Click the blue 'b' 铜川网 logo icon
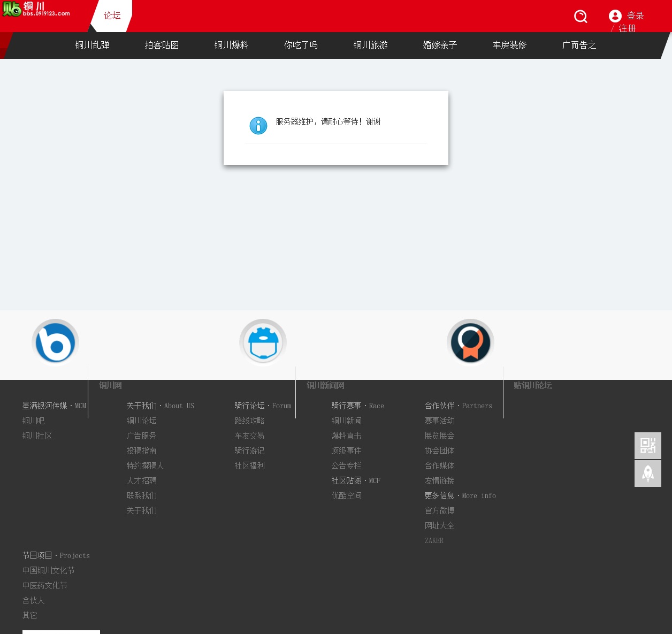This screenshot has width=672, height=634. tap(56, 342)
